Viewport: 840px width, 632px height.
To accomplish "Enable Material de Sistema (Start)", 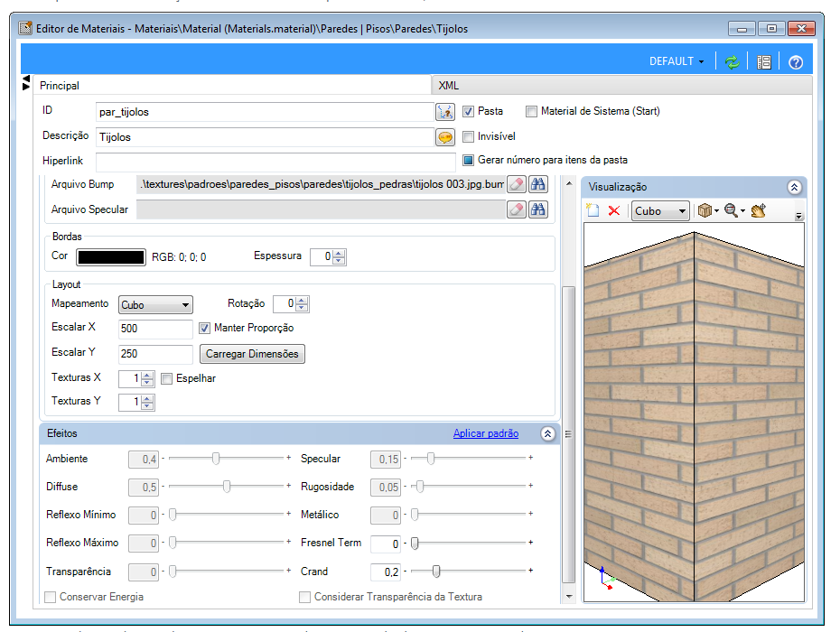I will 531,111.
